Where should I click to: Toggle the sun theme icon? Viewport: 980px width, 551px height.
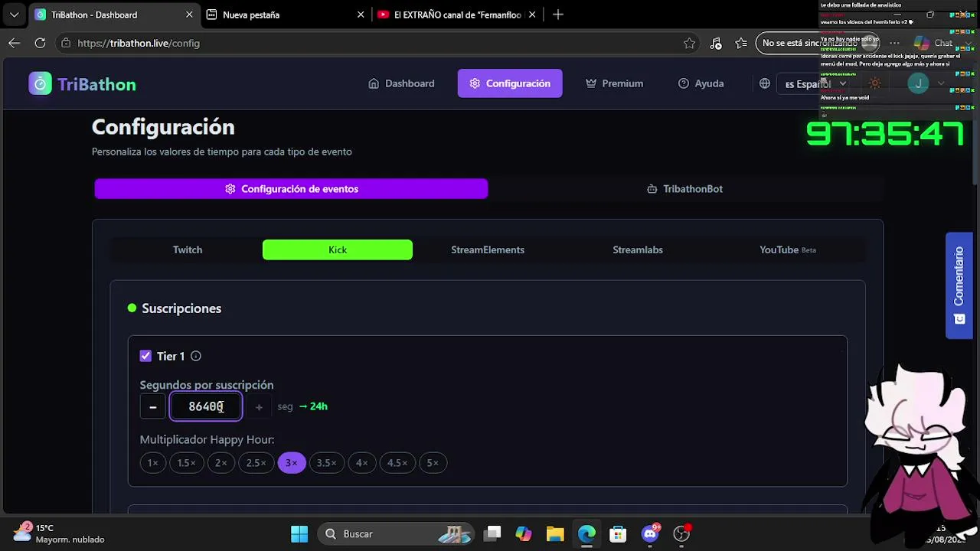pos(875,83)
